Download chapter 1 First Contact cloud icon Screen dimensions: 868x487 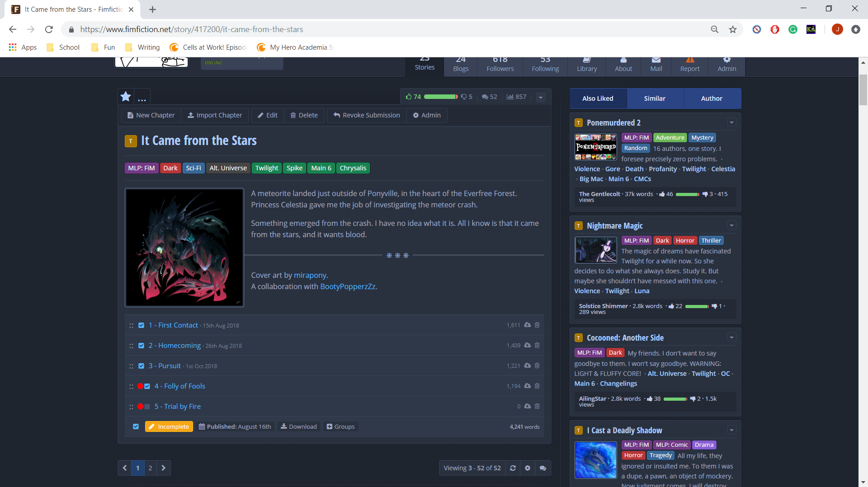point(527,325)
